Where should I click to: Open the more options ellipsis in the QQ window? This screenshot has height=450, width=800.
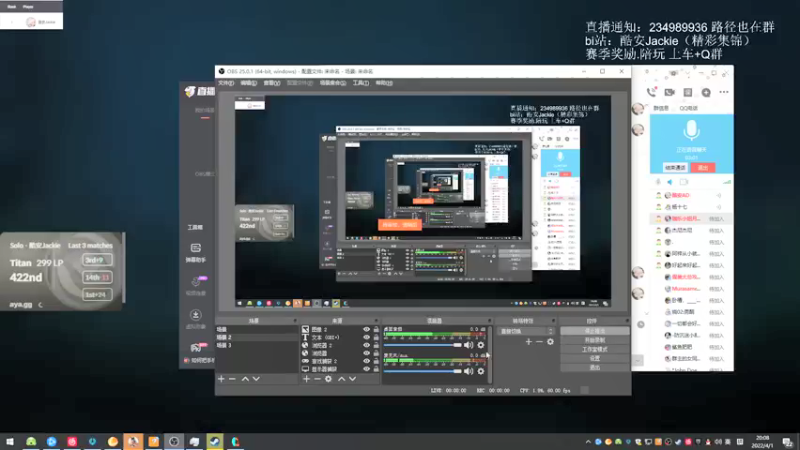[724, 92]
